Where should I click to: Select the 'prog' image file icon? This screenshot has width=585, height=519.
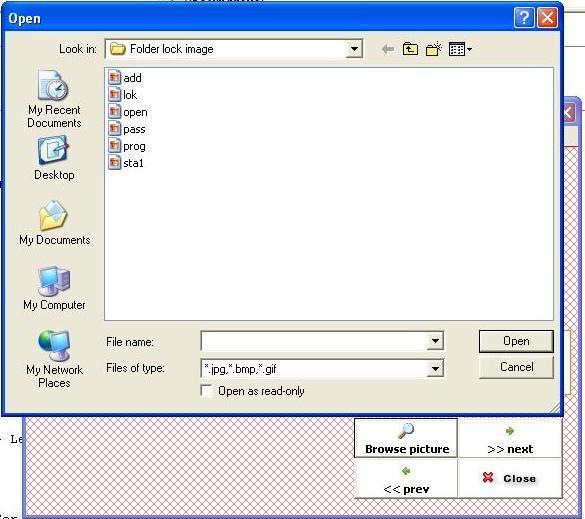click(x=115, y=146)
